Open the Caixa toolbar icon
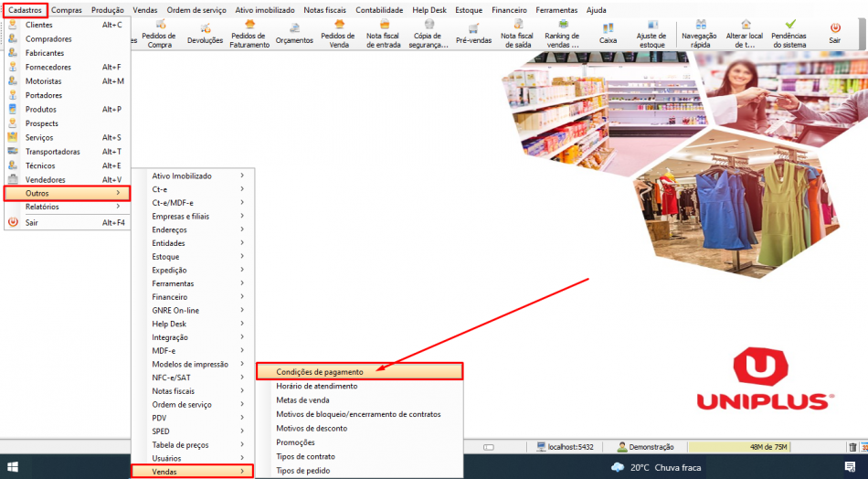The width and height of the screenshot is (868, 479). click(x=608, y=34)
